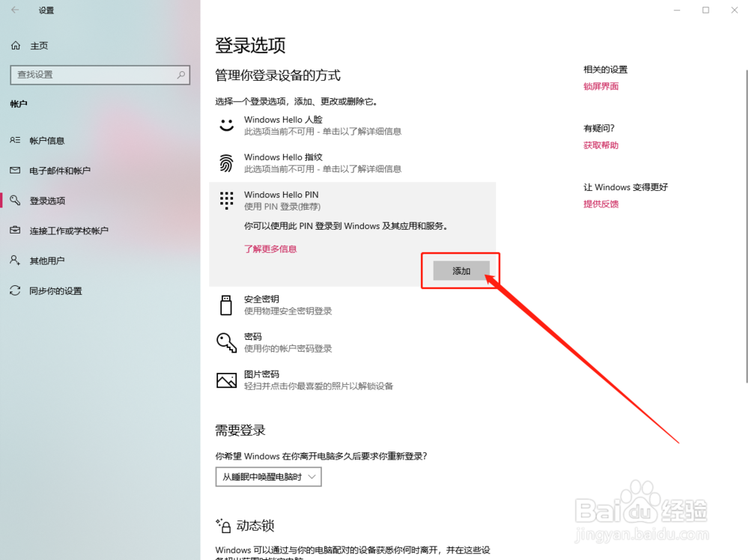749x560 pixels.
Task: Click the Home house icon
Action: coord(16,46)
